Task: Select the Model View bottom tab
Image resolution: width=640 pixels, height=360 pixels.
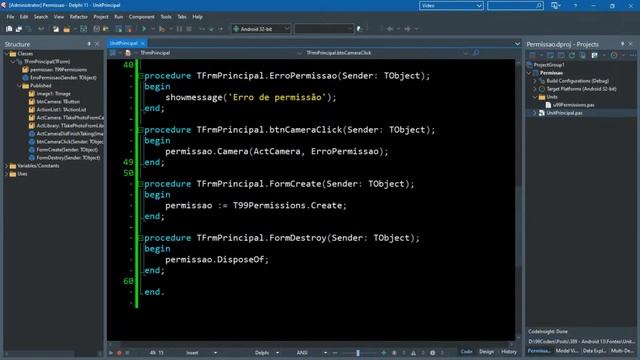Action: [567, 351]
